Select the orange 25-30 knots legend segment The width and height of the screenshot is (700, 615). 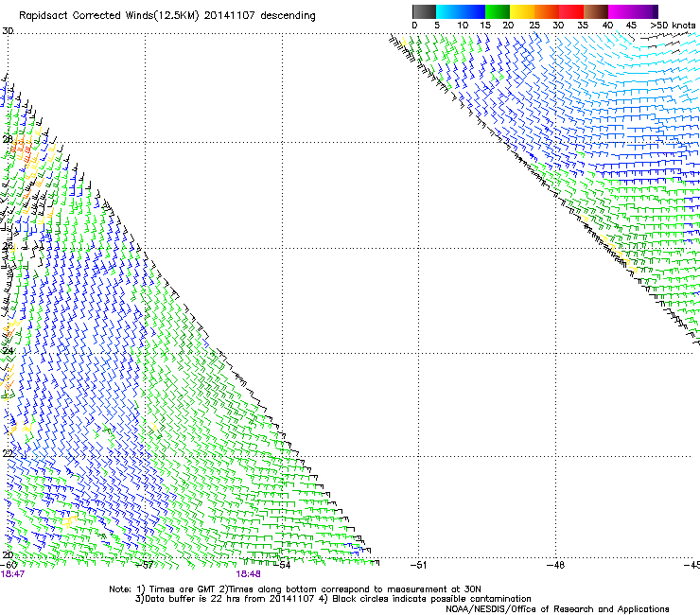(547, 11)
